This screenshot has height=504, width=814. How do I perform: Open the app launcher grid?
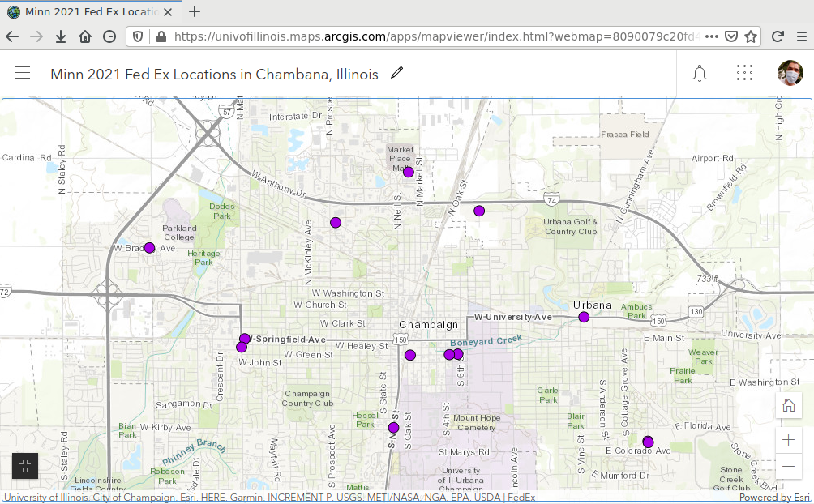[744, 74]
